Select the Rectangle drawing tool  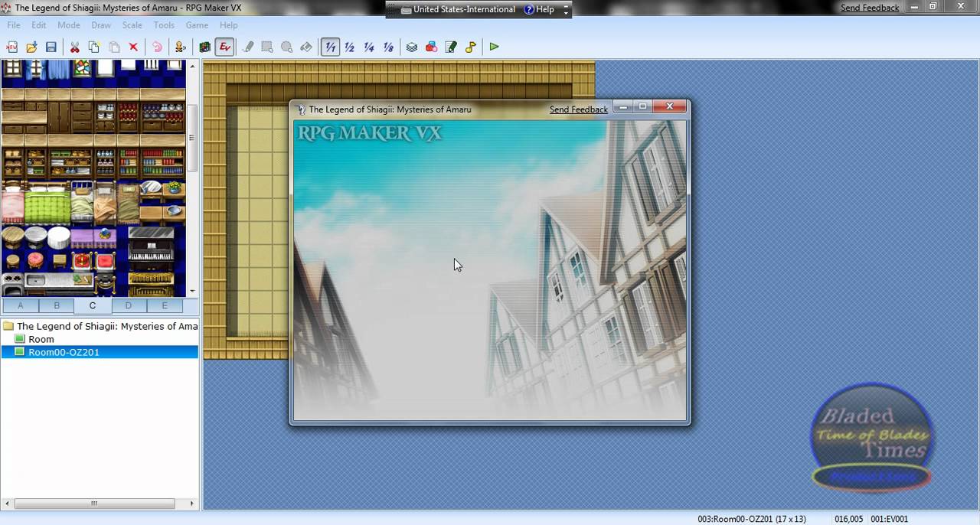tap(267, 47)
